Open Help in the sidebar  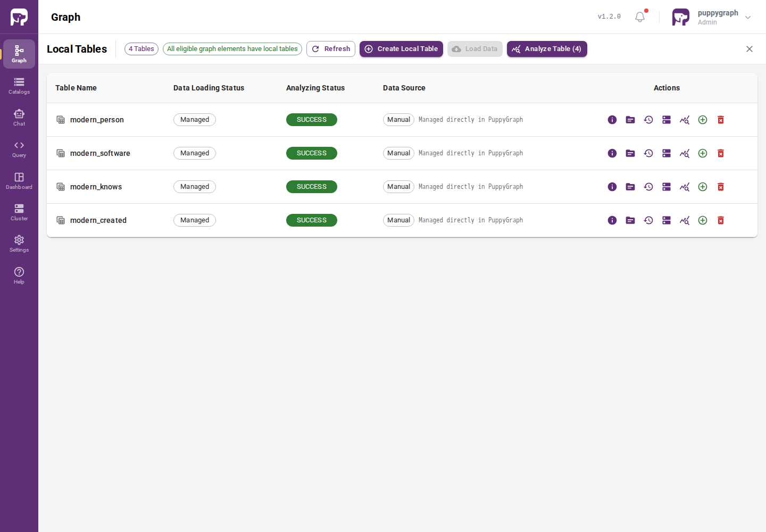click(x=19, y=276)
